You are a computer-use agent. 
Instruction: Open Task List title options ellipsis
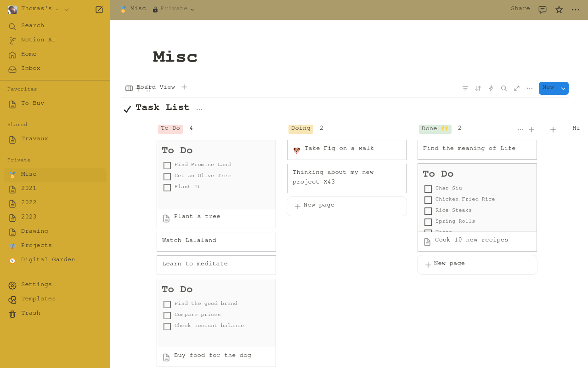coord(199,109)
